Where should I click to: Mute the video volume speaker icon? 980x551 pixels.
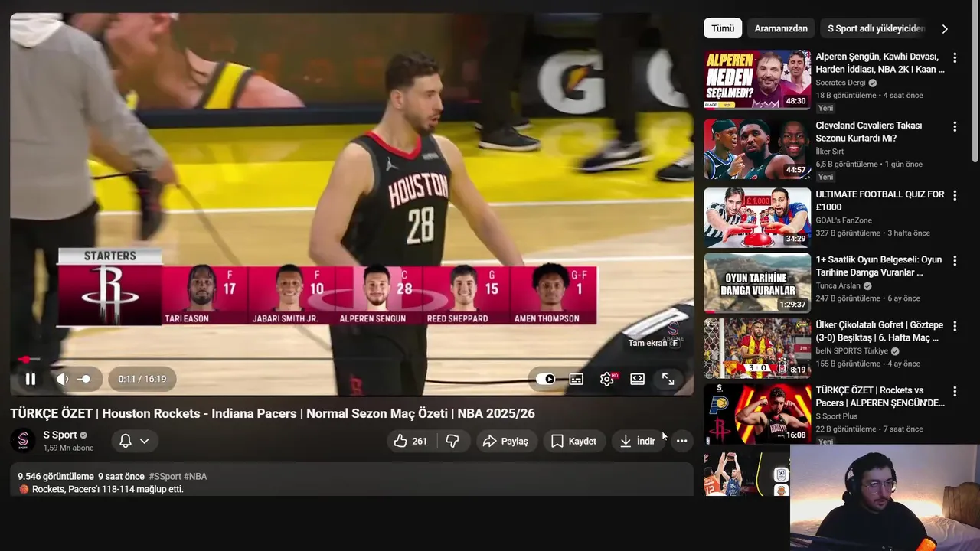(63, 379)
